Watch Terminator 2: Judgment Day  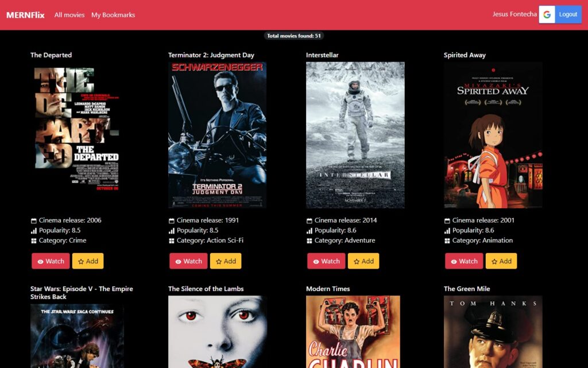[x=188, y=261]
